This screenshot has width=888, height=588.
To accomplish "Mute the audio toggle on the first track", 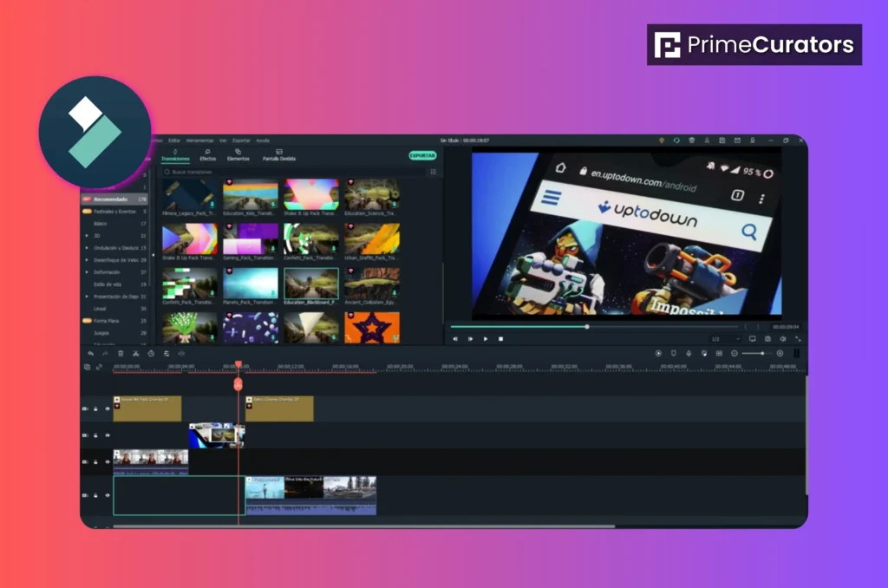I will click(86, 408).
